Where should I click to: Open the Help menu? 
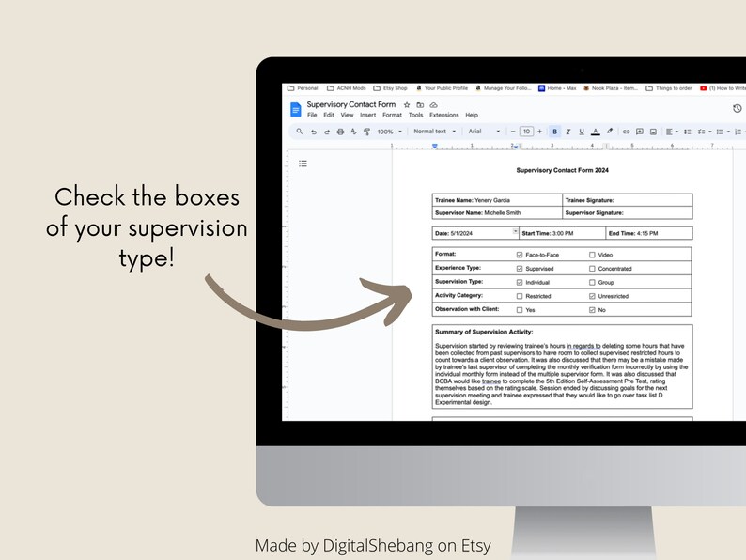click(472, 116)
